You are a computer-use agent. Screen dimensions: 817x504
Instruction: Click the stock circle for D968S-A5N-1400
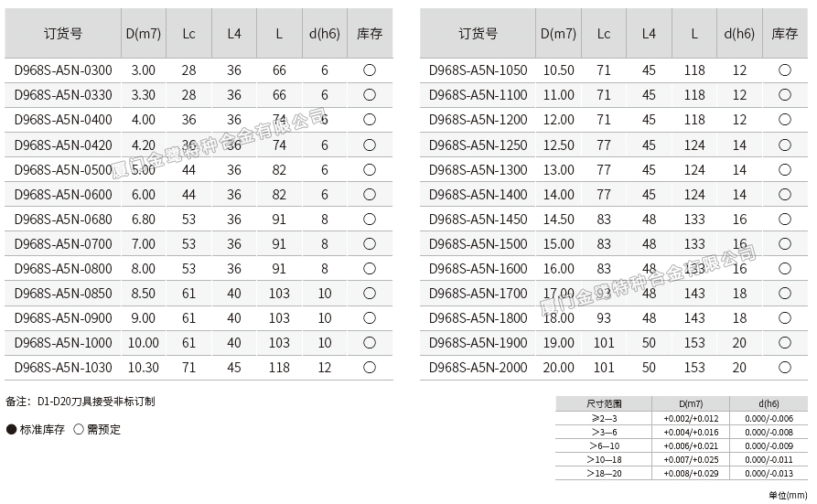pyautogui.click(x=785, y=194)
